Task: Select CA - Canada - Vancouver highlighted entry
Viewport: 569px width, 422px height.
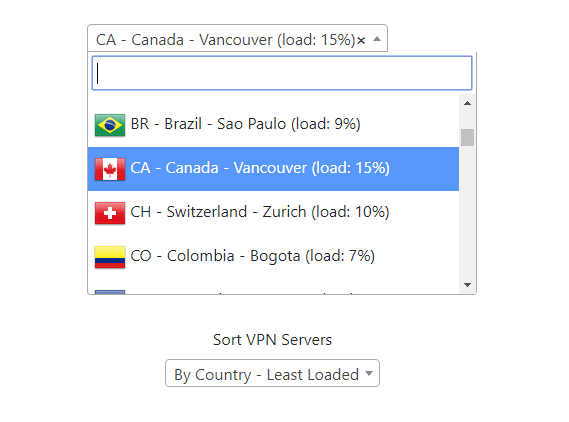Action: click(273, 169)
